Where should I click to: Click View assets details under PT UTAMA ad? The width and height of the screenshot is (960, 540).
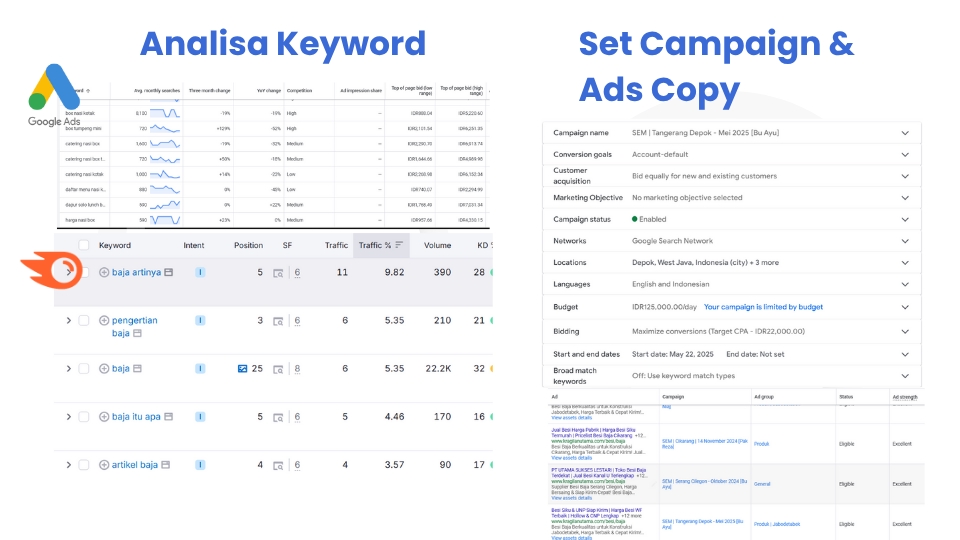click(571, 498)
